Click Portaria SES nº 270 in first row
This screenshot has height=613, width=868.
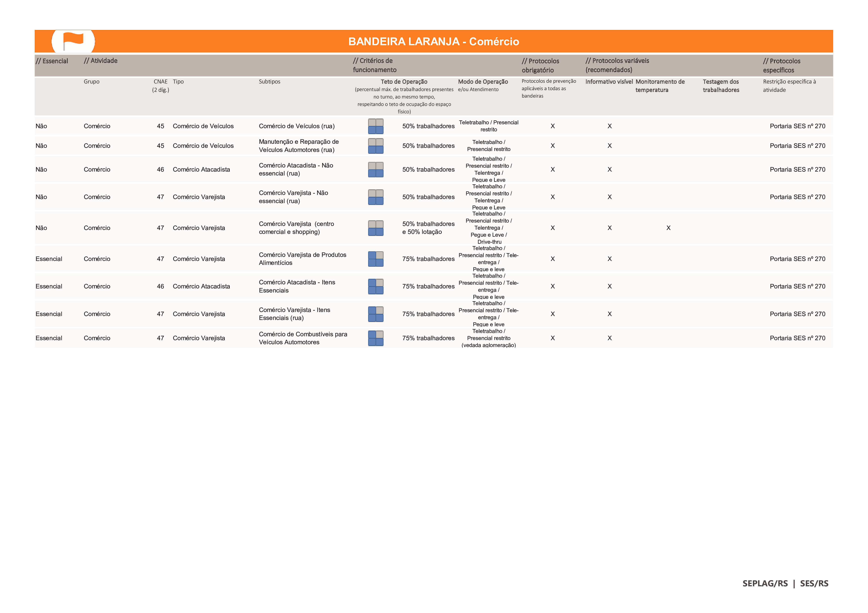pos(797,126)
